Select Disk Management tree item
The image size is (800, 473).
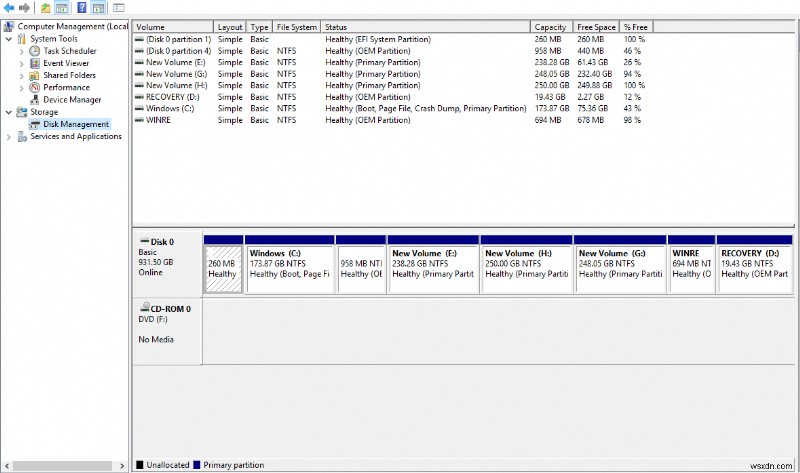tap(76, 124)
